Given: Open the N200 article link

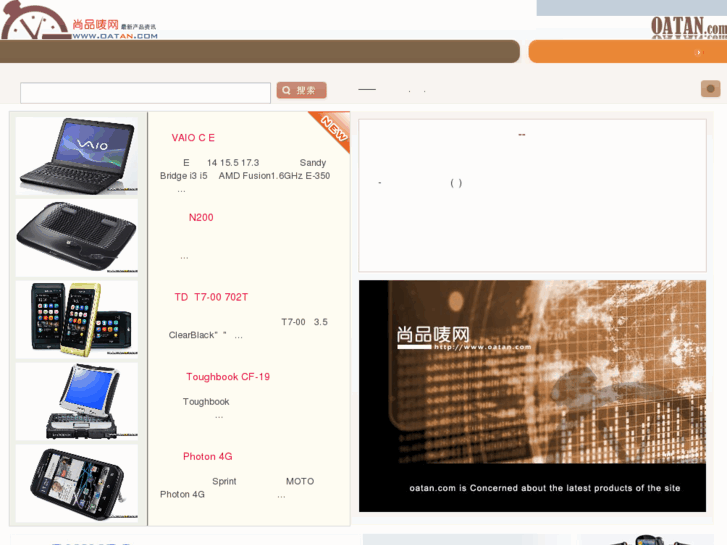Looking at the screenshot, I should [x=201, y=218].
